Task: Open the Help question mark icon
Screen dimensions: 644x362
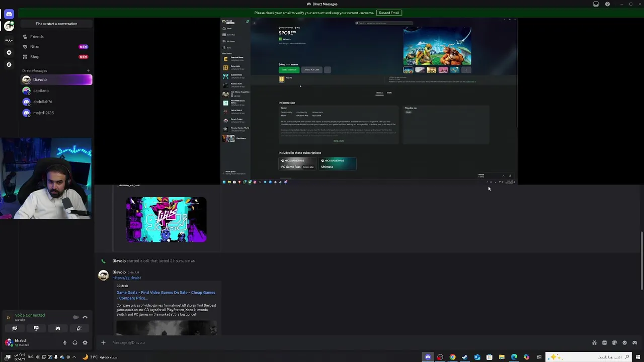Action: [x=607, y=4]
